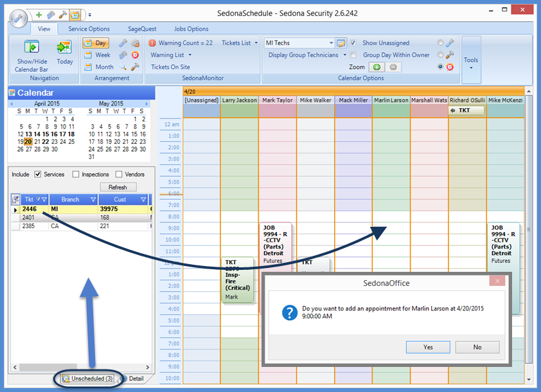The height and width of the screenshot is (392, 541).
Task: Open the Jobs Options ribbon tab
Action: pos(191,29)
